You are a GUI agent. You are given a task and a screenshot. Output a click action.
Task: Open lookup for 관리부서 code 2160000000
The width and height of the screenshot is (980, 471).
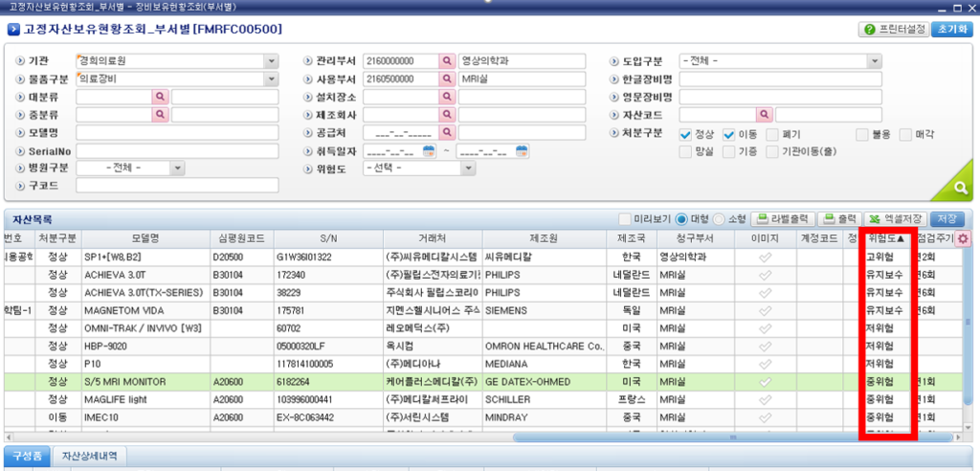click(x=447, y=61)
